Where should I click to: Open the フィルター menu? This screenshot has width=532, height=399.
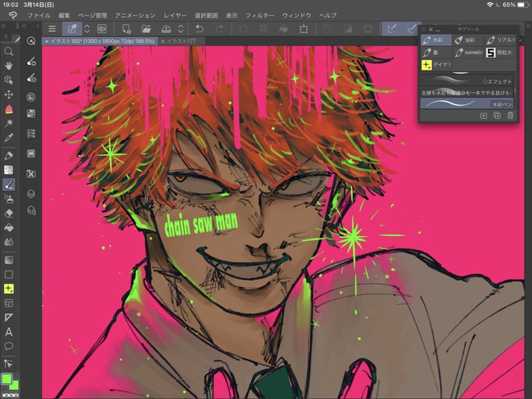click(260, 16)
